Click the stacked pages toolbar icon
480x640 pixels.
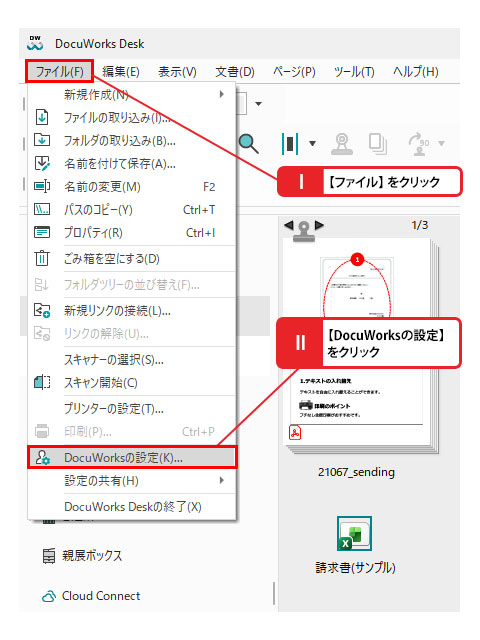tap(378, 144)
